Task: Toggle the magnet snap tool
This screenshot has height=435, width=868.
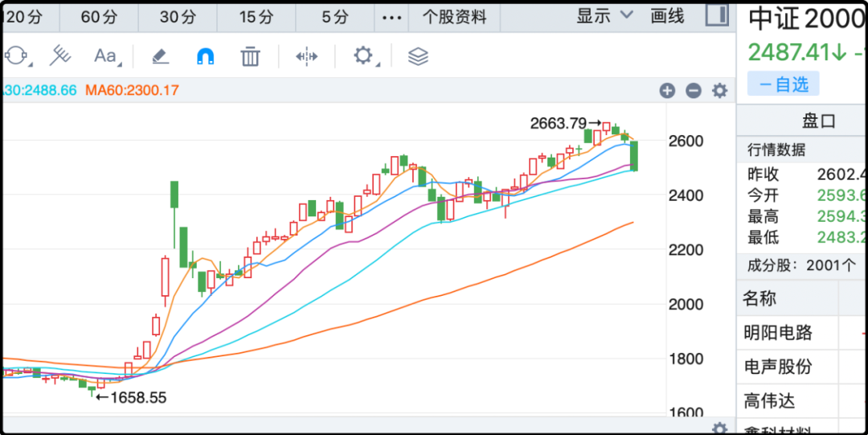Action: coord(206,55)
